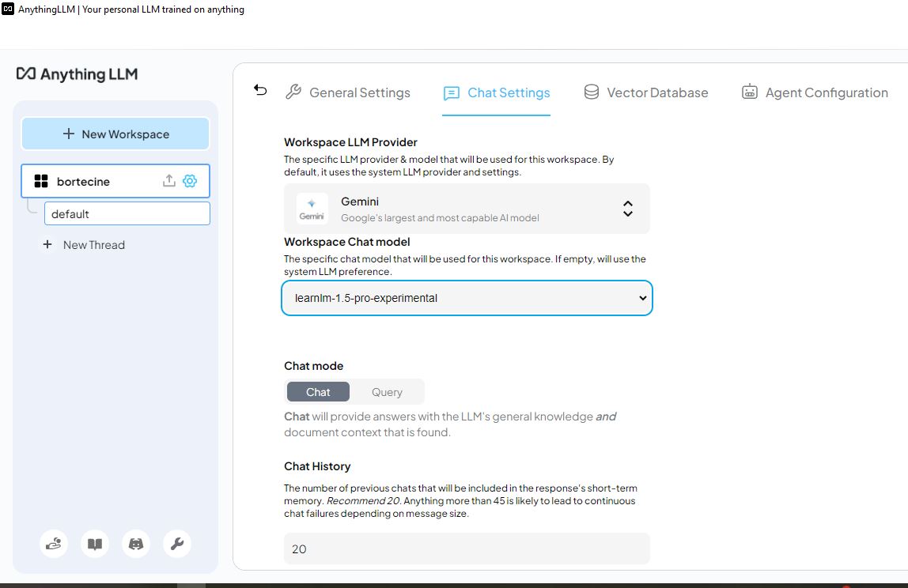Click the plus icon in New Workspace button
Viewport: 908px width, 588px height.
tap(68, 134)
